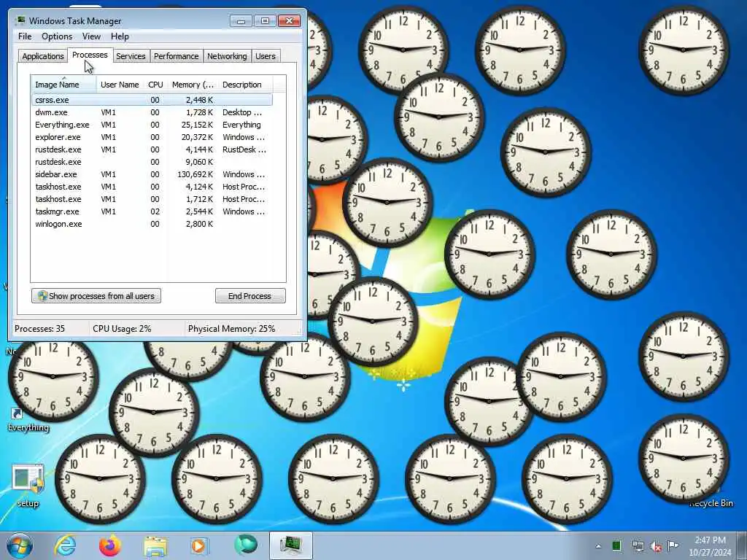Screen dimensions: 747x560
Task: Open the Options menu
Action: point(57,36)
